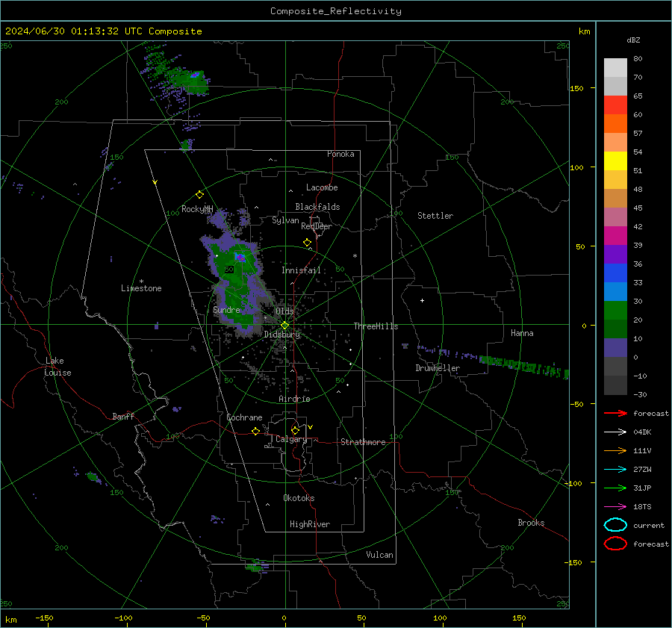
Task: Click the Lake Louise label
Action: 57,367
